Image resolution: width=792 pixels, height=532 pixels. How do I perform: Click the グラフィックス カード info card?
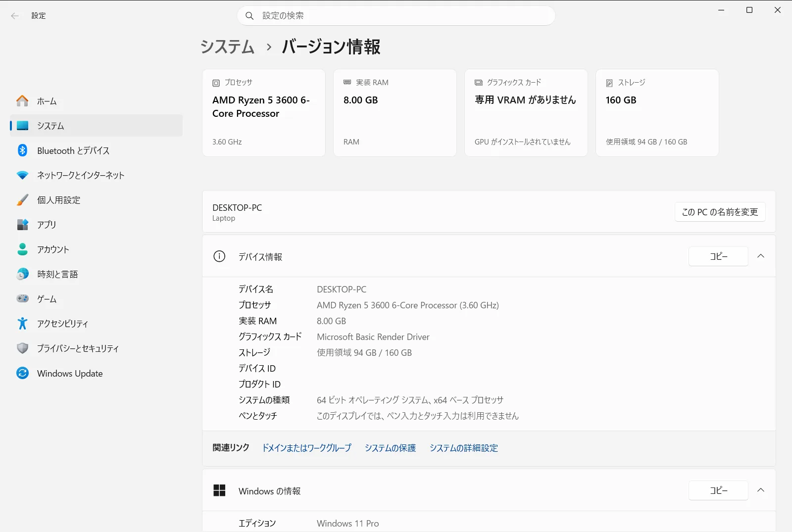(526, 113)
